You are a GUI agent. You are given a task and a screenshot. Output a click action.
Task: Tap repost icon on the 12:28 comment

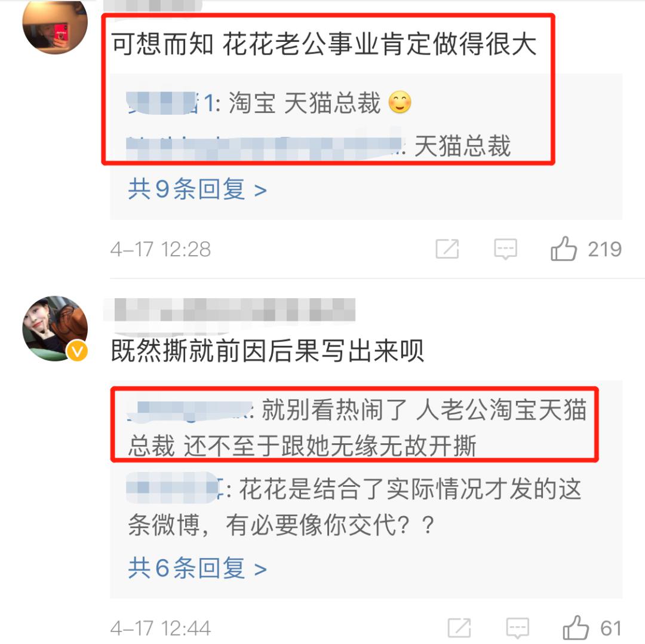pos(447,249)
